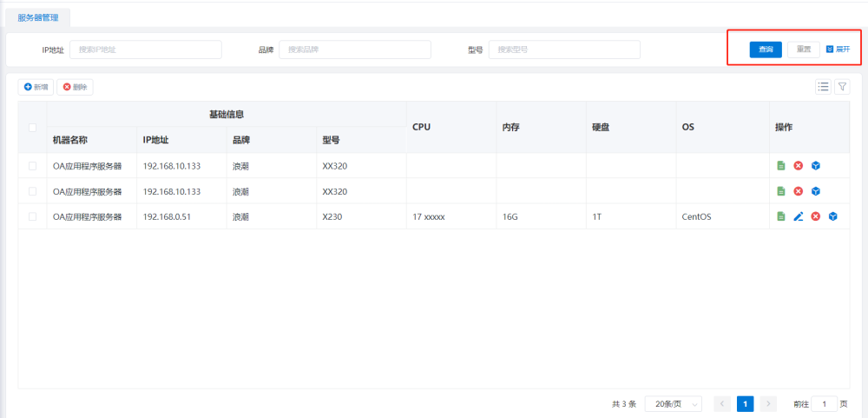
Task: Click the blue cube icon in the X230 row
Action: (832, 216)
